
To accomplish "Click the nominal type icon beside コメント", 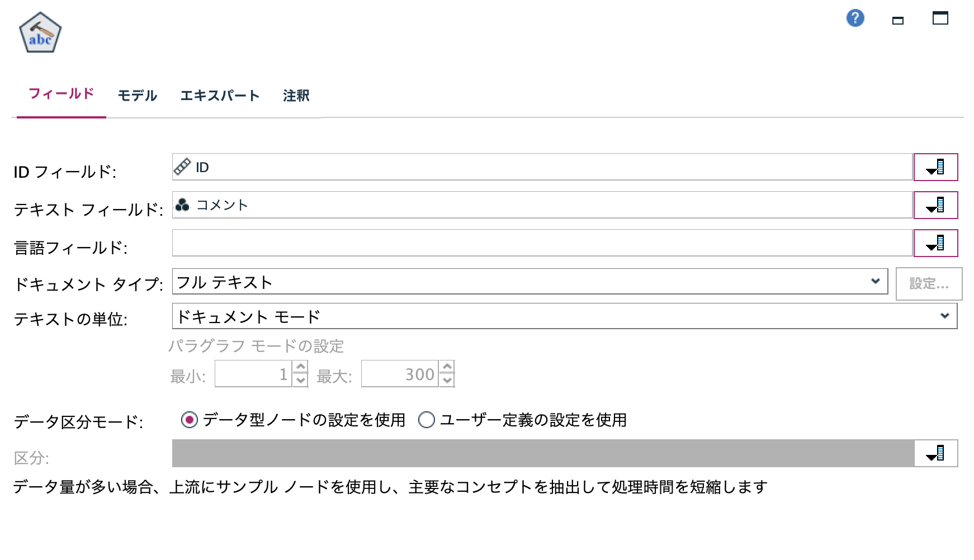I will point(183,205).
